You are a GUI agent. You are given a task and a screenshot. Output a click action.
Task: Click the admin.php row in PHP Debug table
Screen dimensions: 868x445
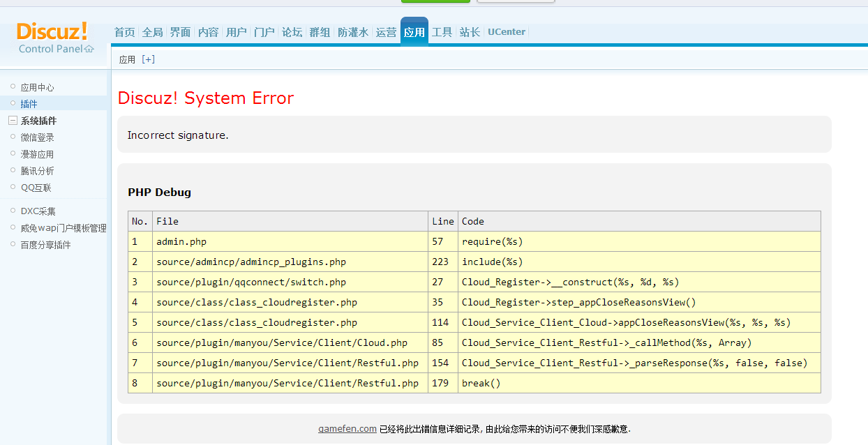point(181,241)
